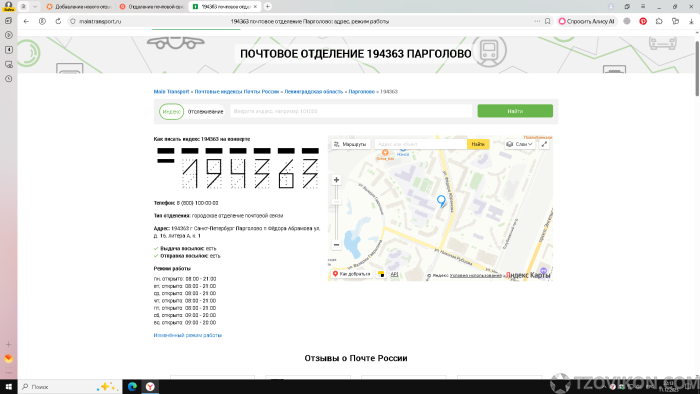Open map Условия использования link
This screenshot has height=394, width=700.
(x=476, y=276)
